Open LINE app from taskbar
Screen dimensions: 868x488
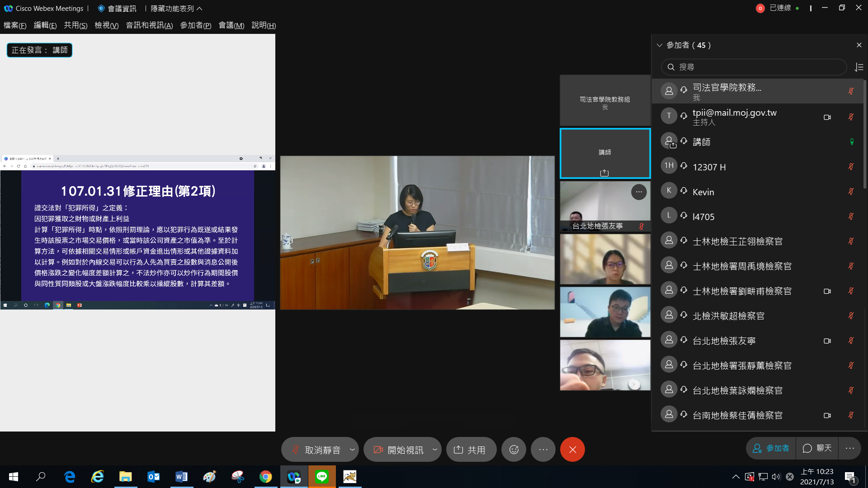coord(322,477)
